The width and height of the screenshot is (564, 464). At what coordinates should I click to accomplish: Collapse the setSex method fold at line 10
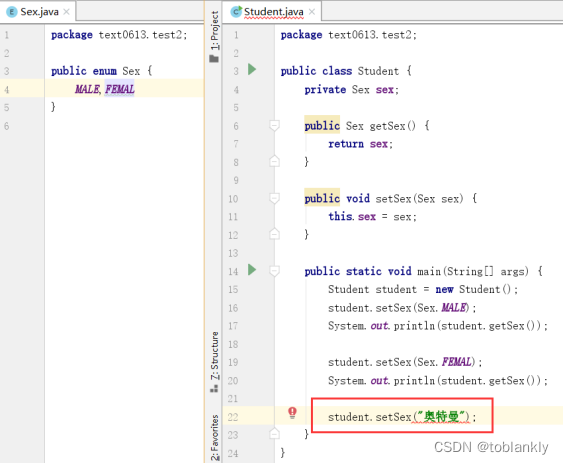[x=274, y=198]
